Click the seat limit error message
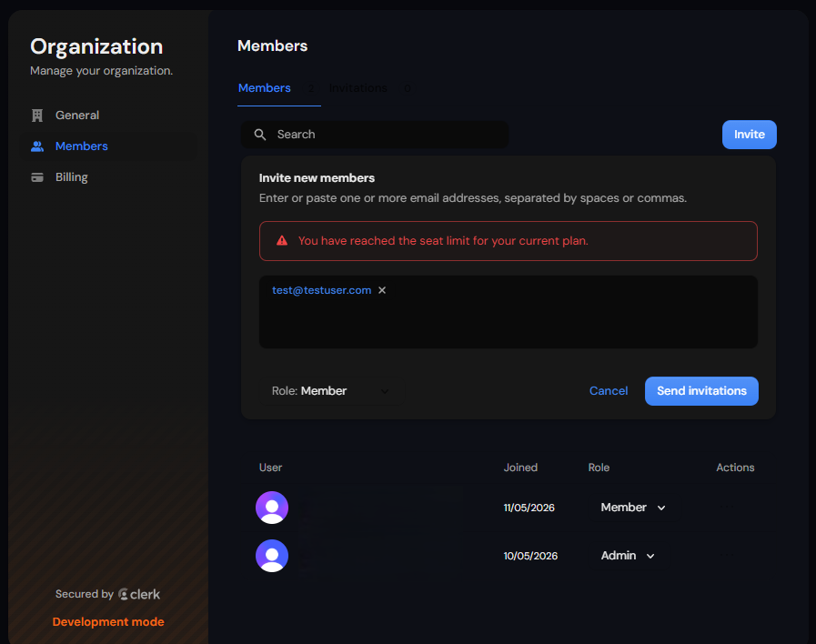 443,241
